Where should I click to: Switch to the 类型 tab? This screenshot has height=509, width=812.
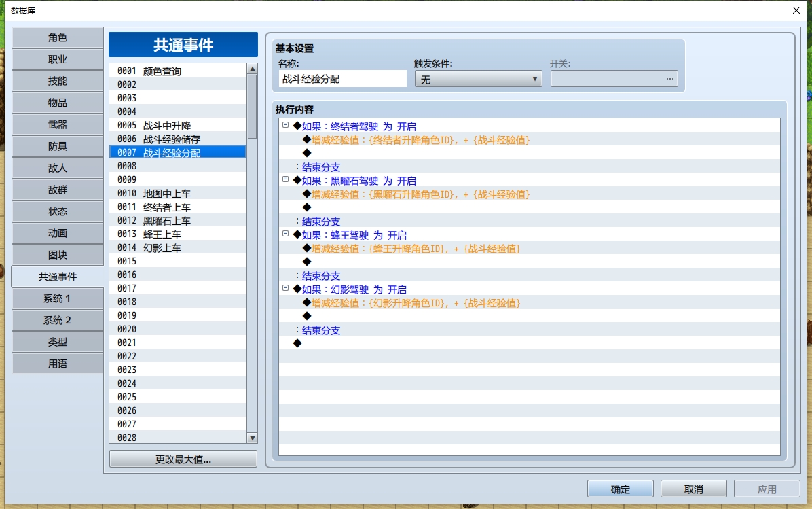[58, 342]
